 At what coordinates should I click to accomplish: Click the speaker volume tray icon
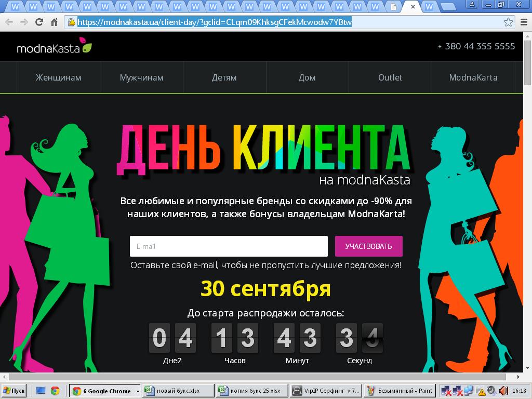tap(503, 391)
